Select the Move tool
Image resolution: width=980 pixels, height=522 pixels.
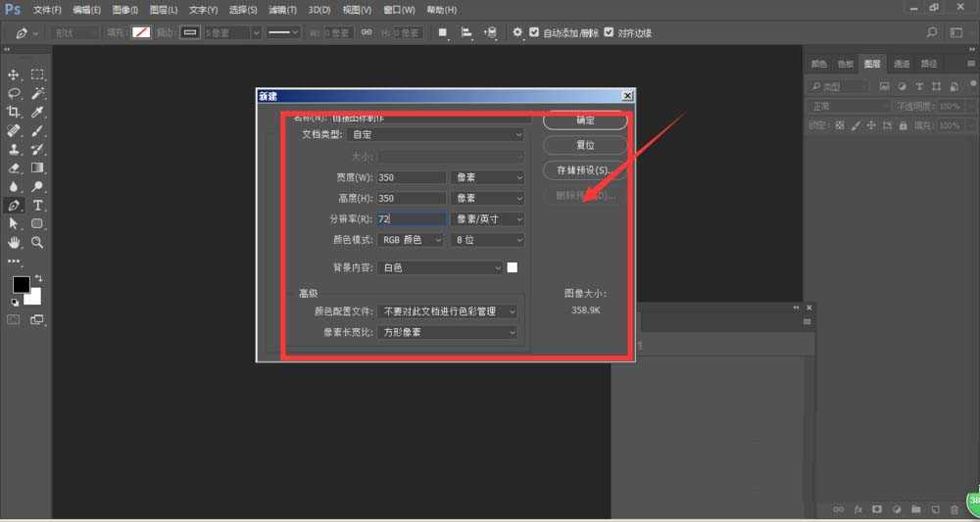15,75
